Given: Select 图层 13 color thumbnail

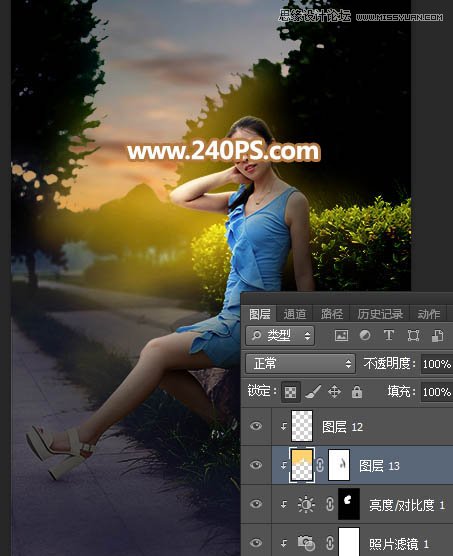Looking at the screenshot, I should 302,465.
